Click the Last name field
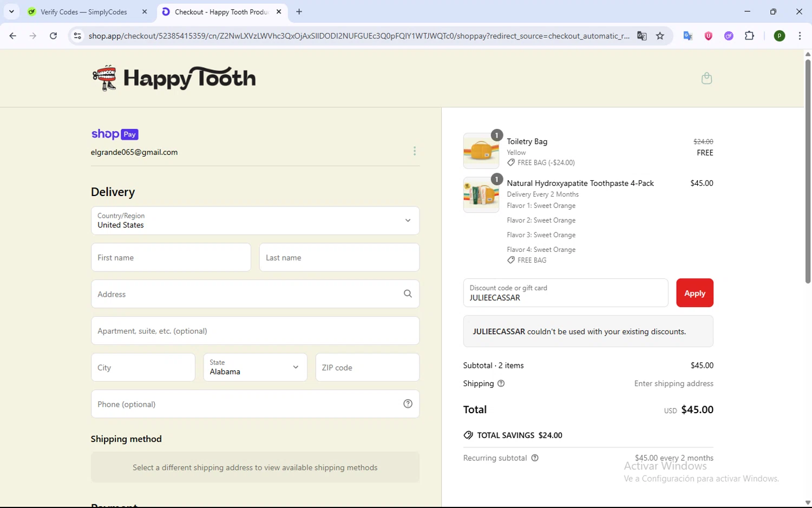The image size is (812, 508). pyautogui.click(x=339, y=257)
